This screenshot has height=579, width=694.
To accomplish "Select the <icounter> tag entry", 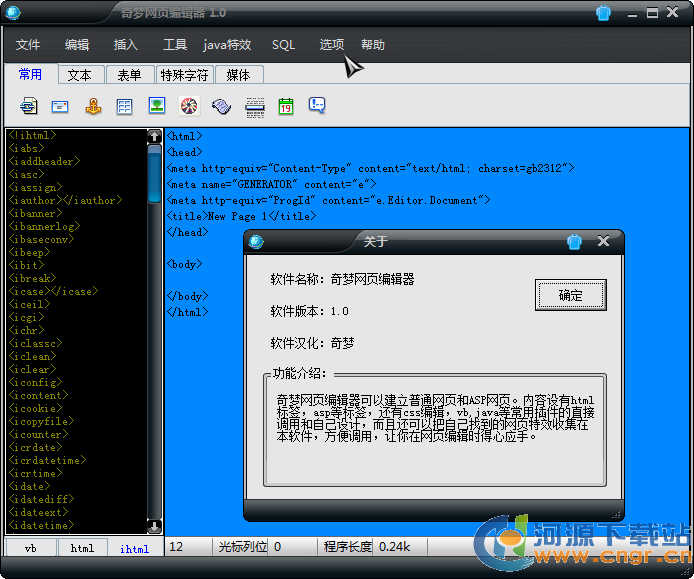I will [x=39, y=434].
